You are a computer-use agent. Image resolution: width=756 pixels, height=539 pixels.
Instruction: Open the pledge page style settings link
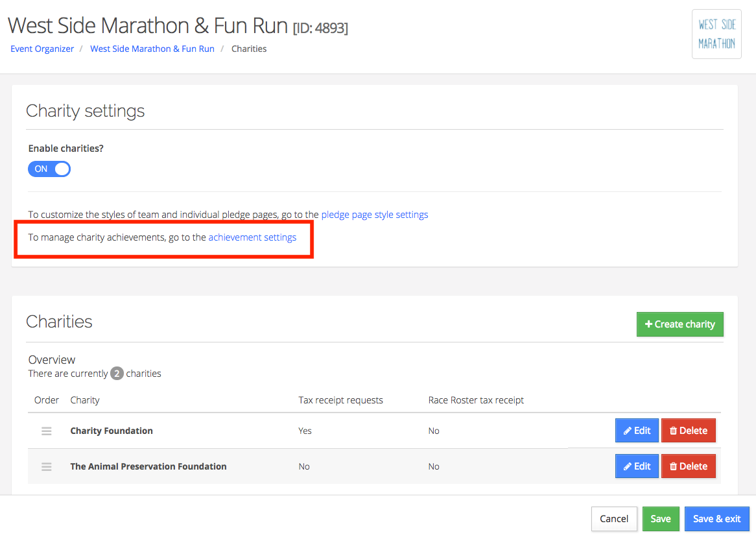375,215
